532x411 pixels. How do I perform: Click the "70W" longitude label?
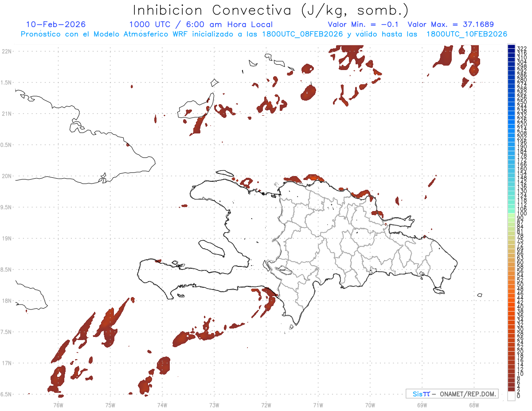point(370,405)
